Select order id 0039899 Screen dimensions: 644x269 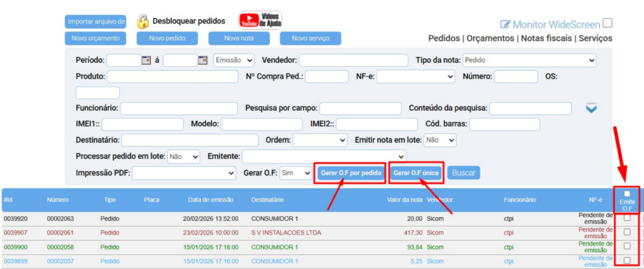click(16, 261)
